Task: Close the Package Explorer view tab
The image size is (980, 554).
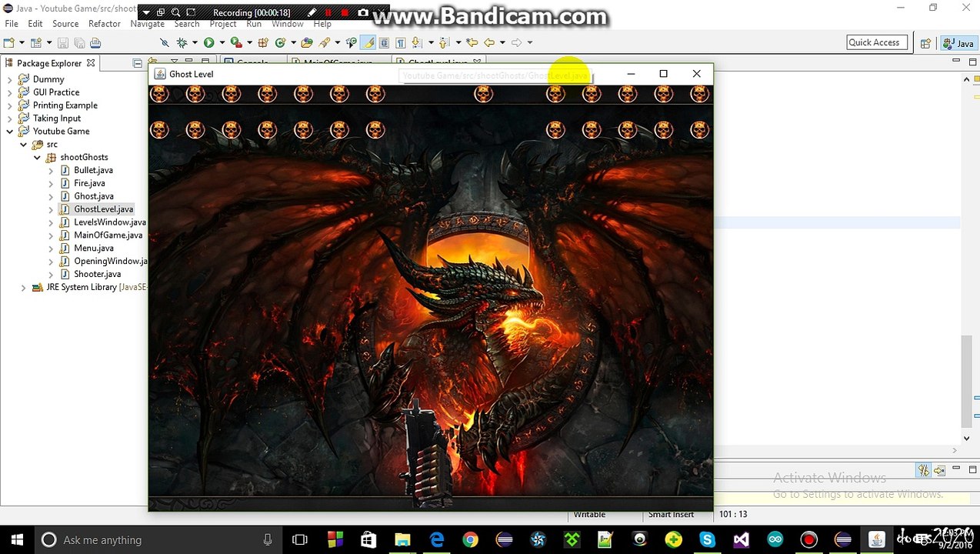Action: point(91,63)
